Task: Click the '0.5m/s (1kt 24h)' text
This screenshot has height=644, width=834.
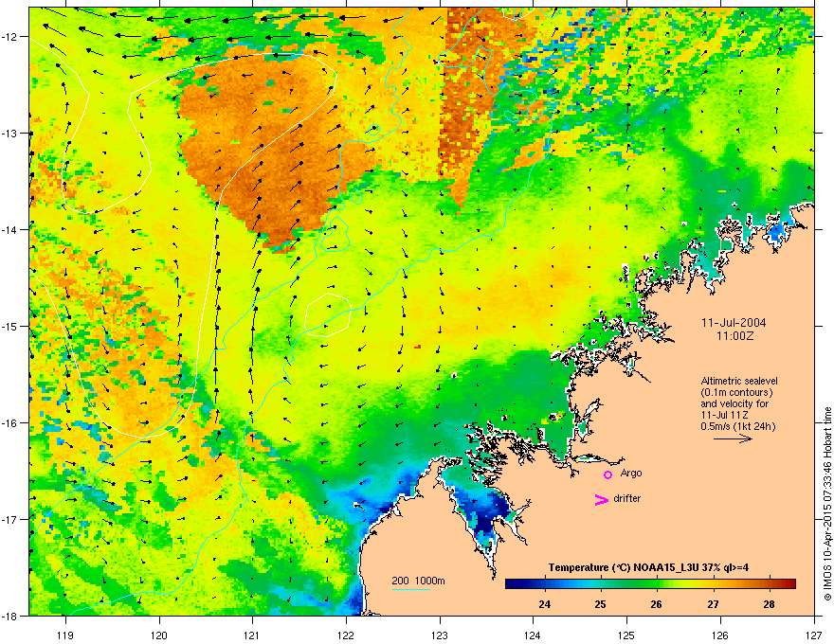Action: (737, 426)
